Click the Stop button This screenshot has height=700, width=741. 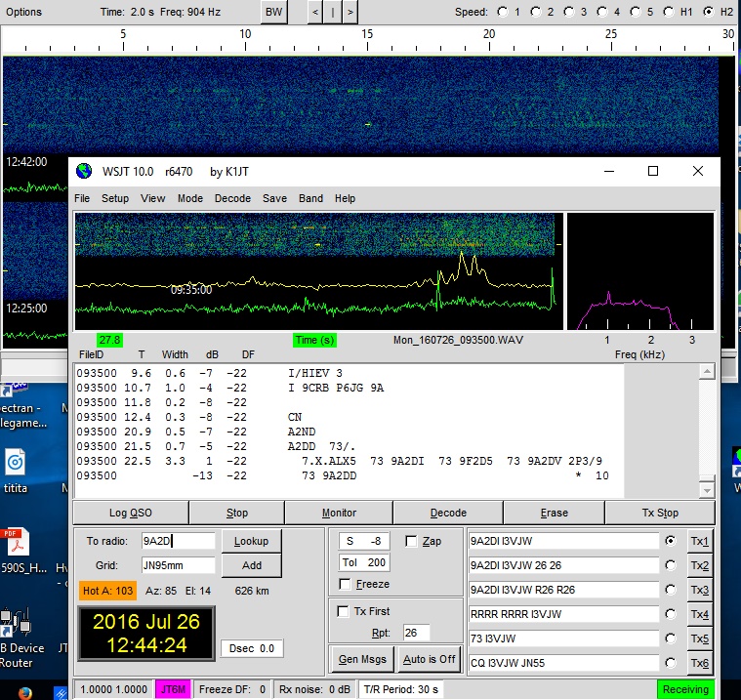click(237, 513)
